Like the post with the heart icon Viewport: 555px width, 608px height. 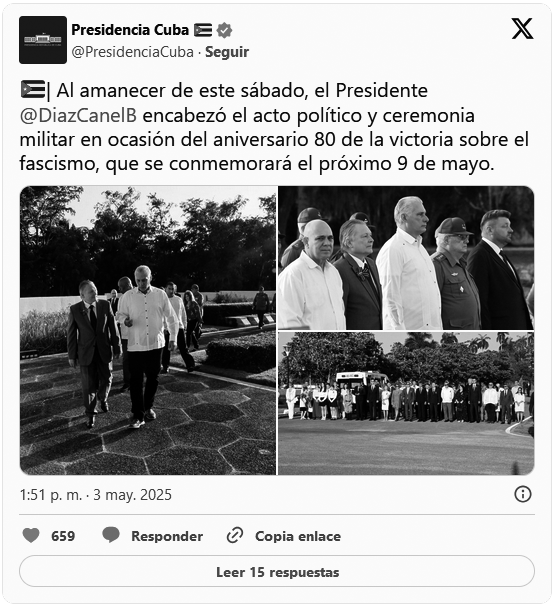tap(31, 535)
